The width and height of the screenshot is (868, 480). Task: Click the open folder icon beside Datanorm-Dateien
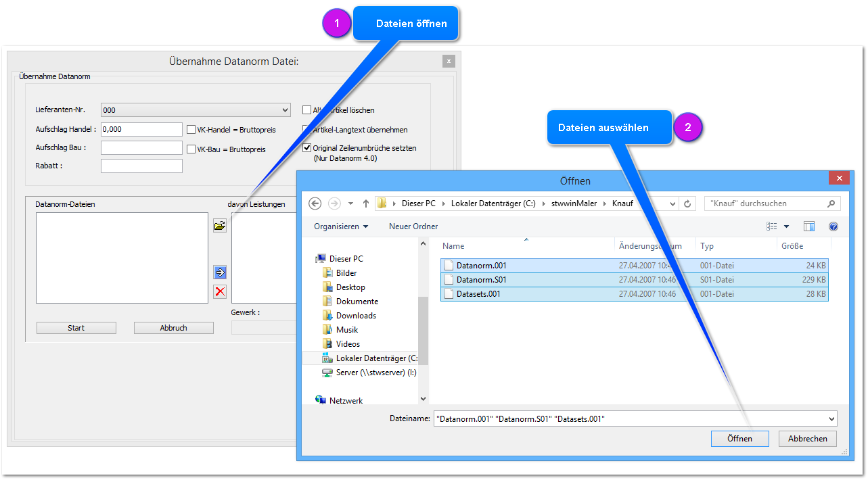tap(220, 226)
